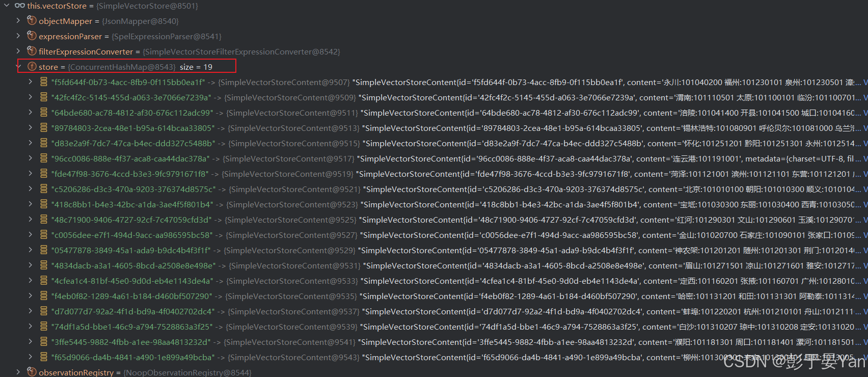Select key "48c71900-9406-4727-92cf-7c47059cfd3d"
The width and height of the screenshot is (868, 377).
tap(131, 220)
